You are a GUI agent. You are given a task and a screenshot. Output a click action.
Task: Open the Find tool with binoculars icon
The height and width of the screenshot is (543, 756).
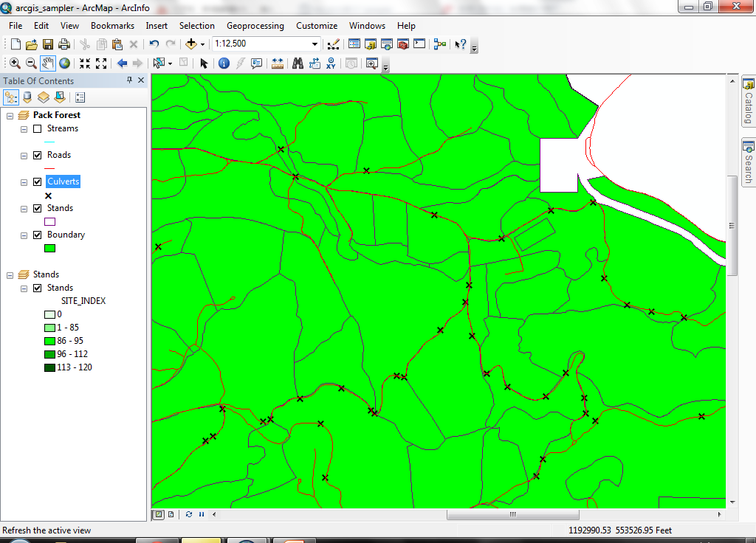tap(298, 63)
